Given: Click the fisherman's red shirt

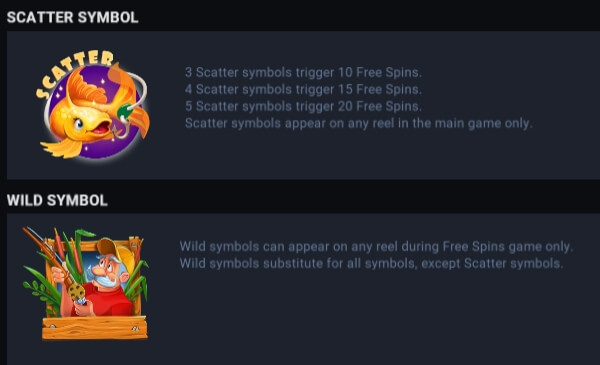Looking at the screenshot, I should pyautogui.click(x=107, y=301).
